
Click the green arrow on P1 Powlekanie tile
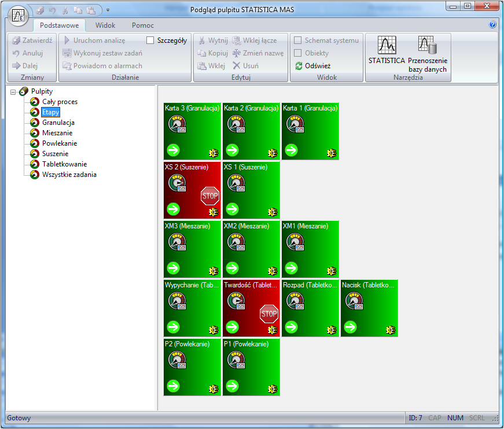pyautogui.click(x=233, y=386)
